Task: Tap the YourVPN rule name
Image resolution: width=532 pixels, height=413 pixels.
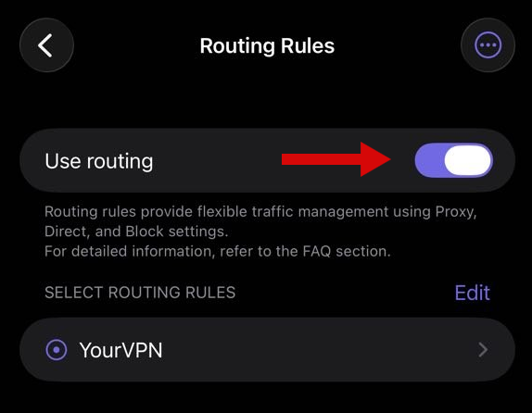Action: (x=120, y=350)
